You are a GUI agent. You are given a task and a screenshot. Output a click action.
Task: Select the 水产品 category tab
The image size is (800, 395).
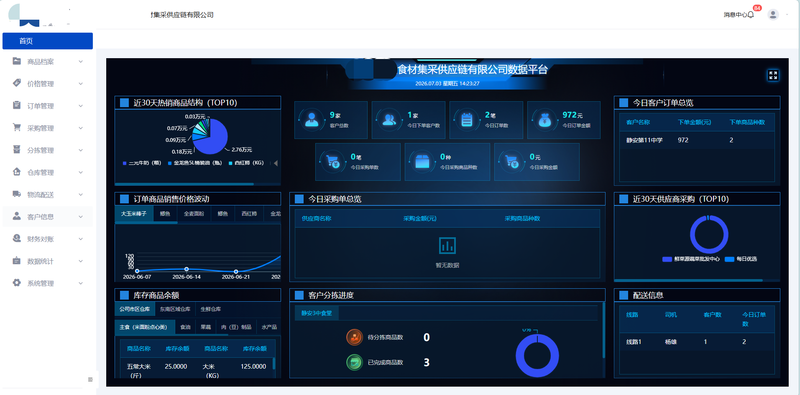[269, 327]
